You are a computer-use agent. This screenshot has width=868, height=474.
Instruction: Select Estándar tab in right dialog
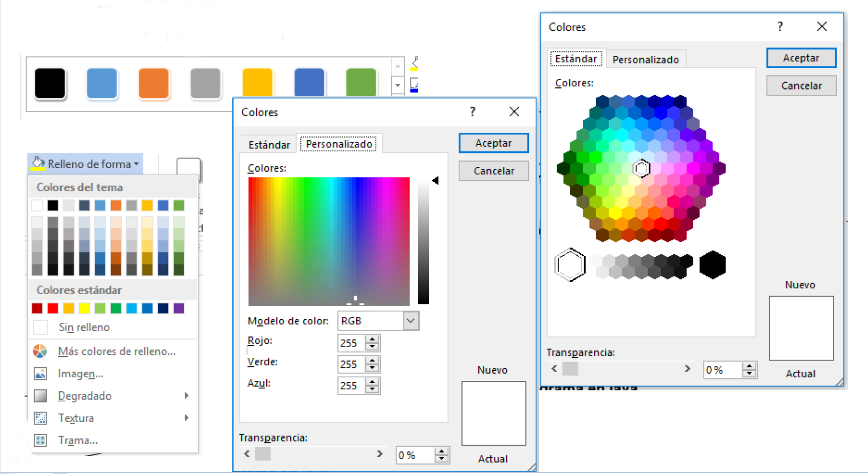click(576, 59)
